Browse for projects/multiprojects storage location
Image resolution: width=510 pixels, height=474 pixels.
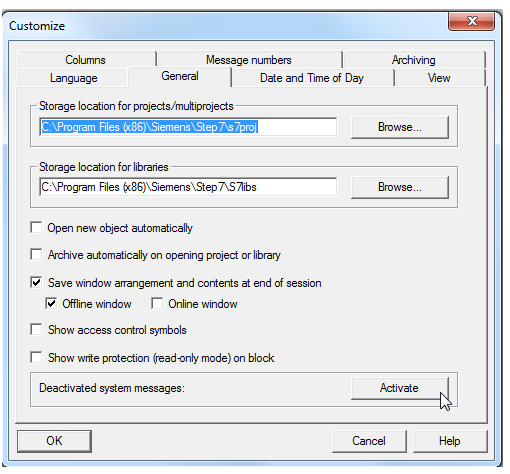click(x=400, y=127)
